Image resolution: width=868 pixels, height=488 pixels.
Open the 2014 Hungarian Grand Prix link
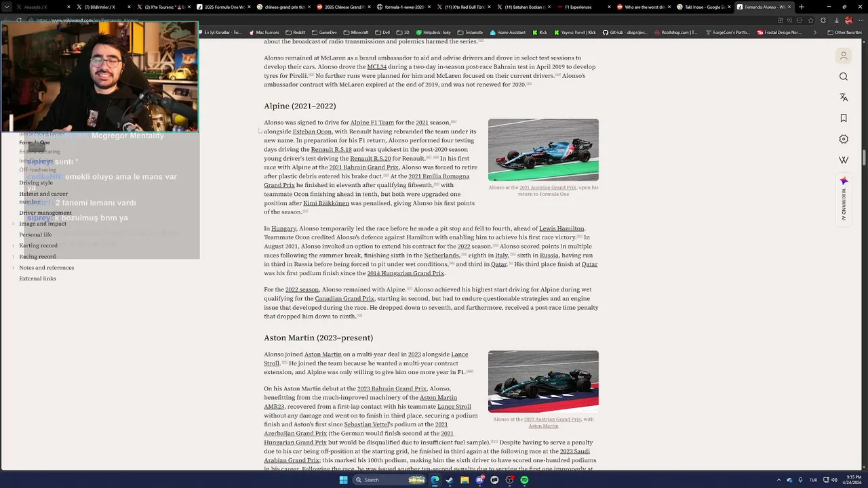(x=406, y=273)
